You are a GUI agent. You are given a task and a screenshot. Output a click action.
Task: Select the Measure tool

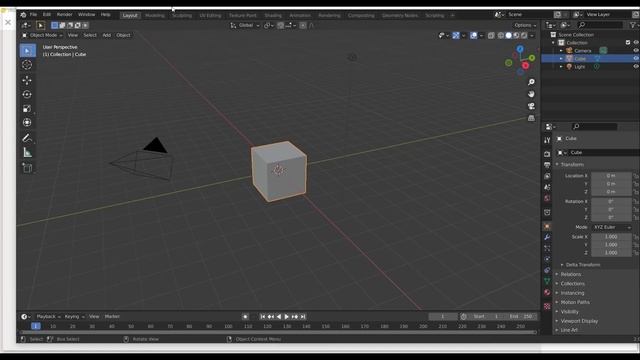coord(27,153)
